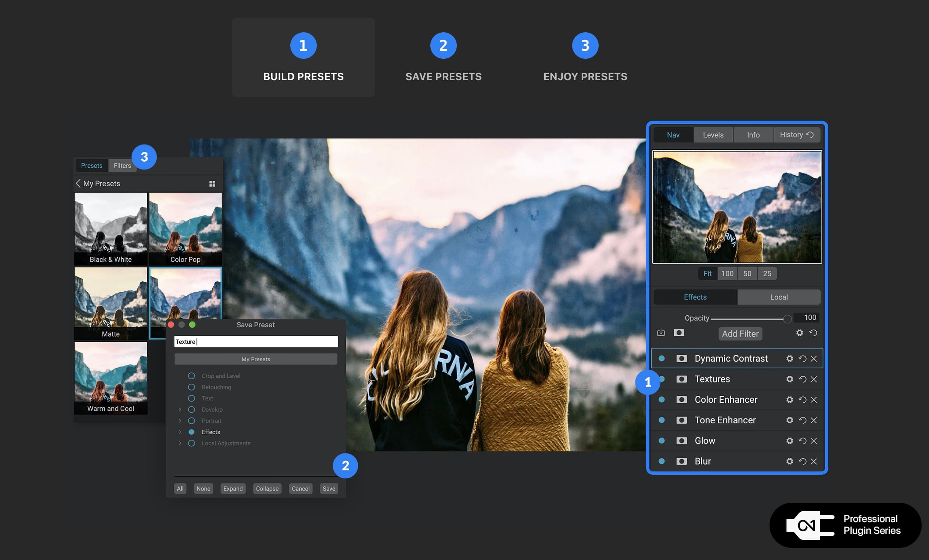Toggle Blur filter visibility dot
Image resolution: width=929 pixels, height=560 pixels.
coord(661,461)
